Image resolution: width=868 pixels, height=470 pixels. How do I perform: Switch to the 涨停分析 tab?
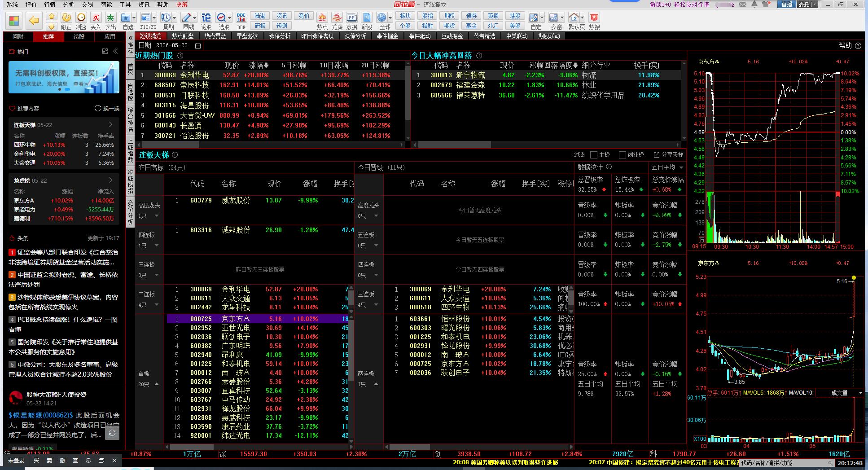280,36
